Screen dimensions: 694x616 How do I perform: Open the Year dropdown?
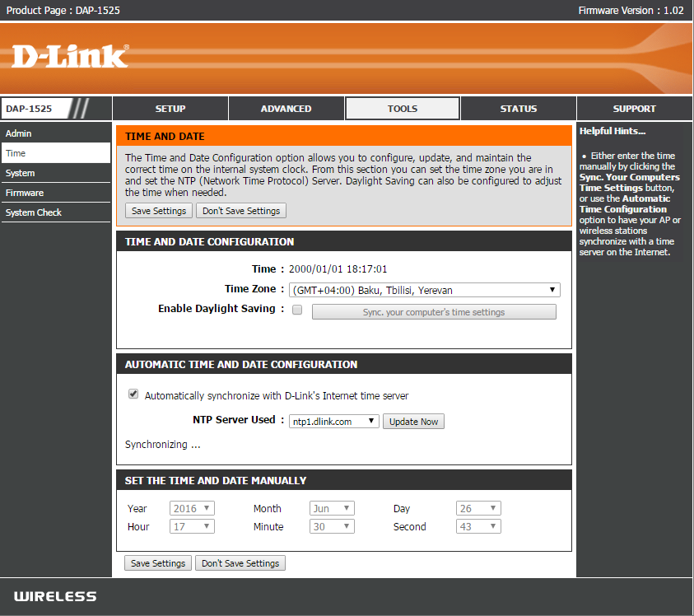192,508
